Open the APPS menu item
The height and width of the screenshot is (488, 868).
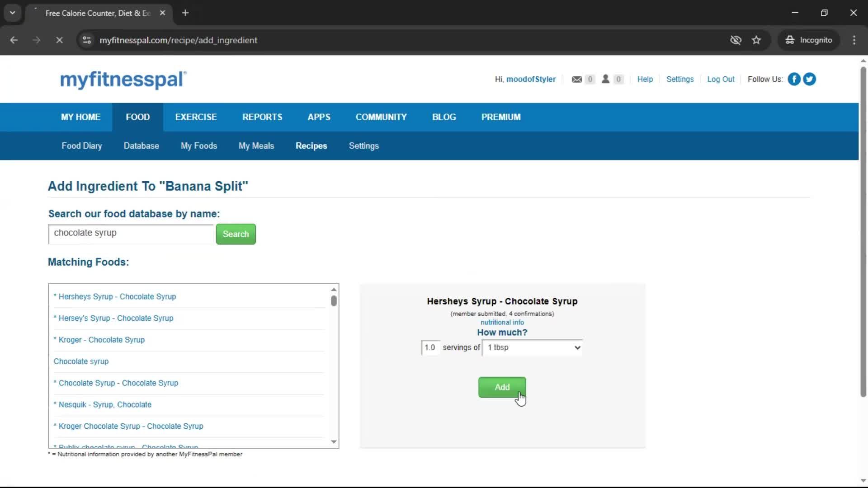coord(319,117)
